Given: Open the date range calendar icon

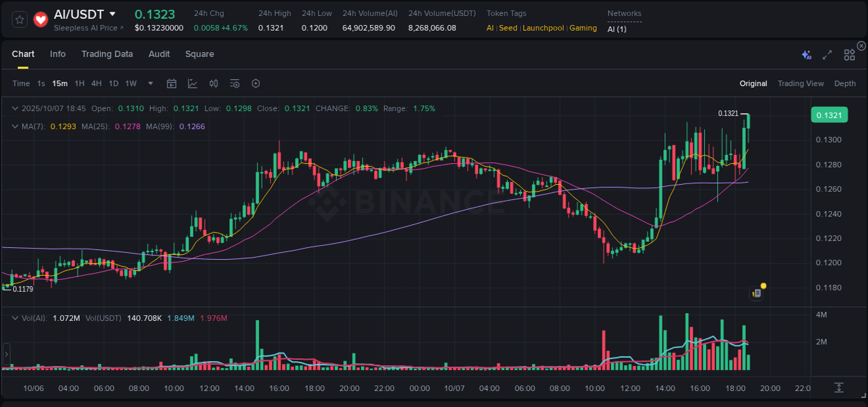Looking at the screenshot, I should 172,83.
